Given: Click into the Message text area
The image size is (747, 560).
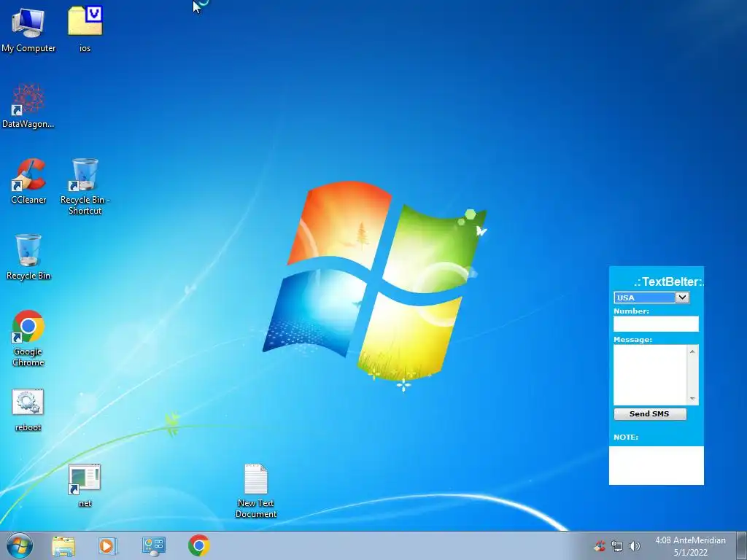Looking at the screenshot, I should [650, 375].
